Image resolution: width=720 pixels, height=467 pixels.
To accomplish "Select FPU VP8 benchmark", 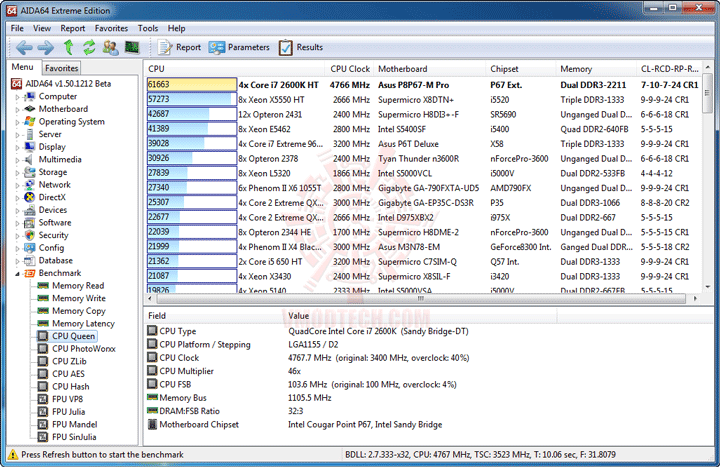I will click(61, 399).
